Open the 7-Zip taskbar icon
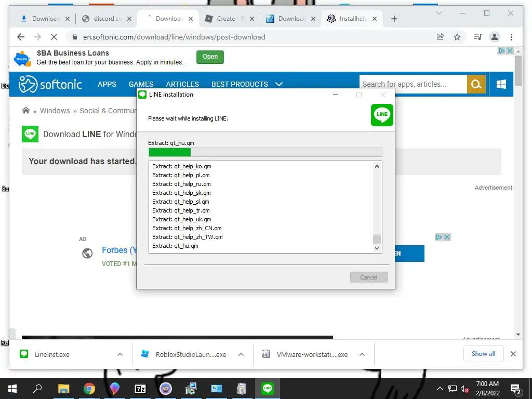The image size is (532, 399). click(140, 389)
